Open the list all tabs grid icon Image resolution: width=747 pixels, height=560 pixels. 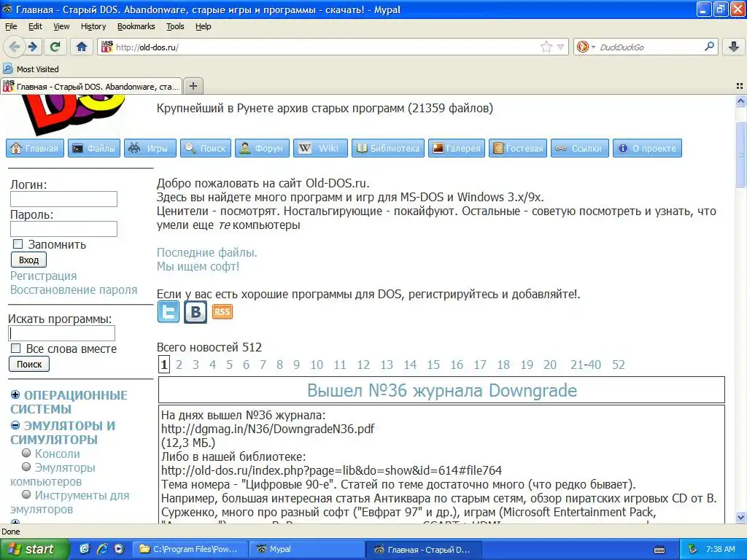(740, 86)
